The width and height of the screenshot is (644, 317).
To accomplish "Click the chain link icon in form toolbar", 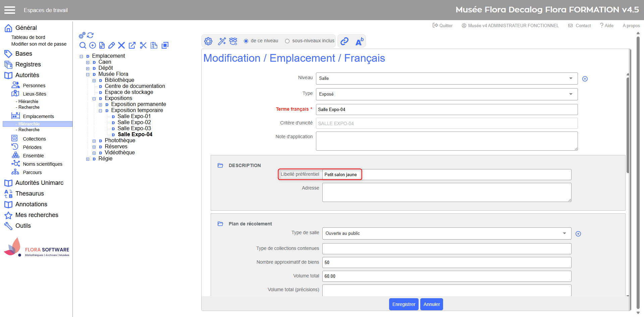I will pos(344,41).
